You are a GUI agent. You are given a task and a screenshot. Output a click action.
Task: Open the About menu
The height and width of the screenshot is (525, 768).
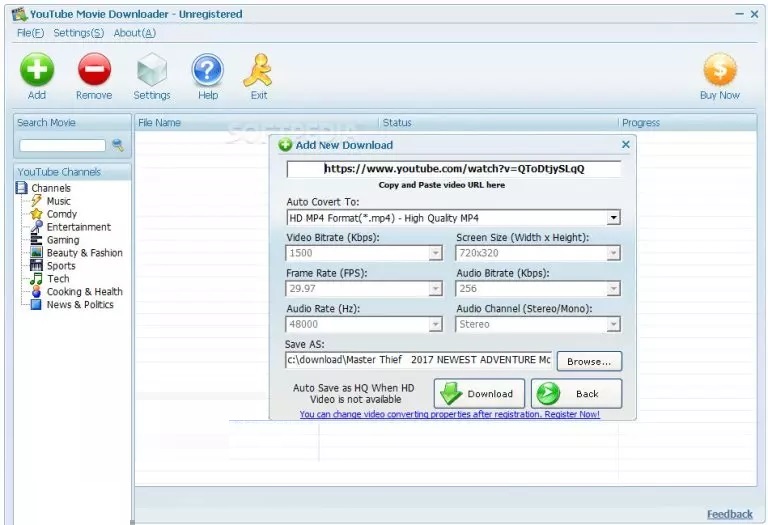(x=135, y=33)
